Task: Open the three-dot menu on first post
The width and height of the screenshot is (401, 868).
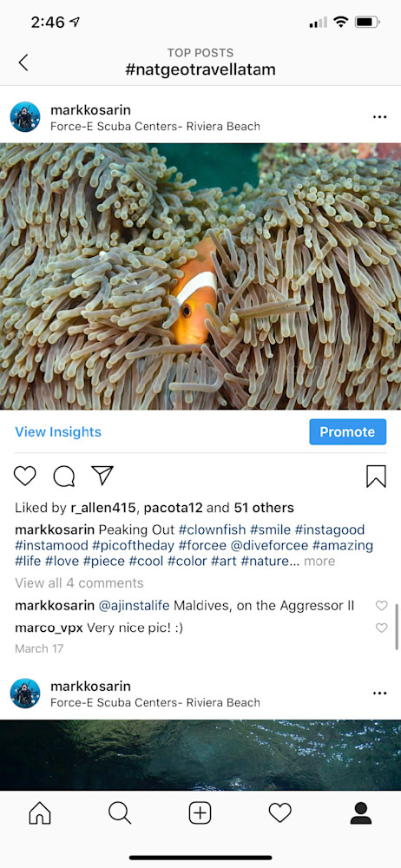Action: click(x=380, y=117)
